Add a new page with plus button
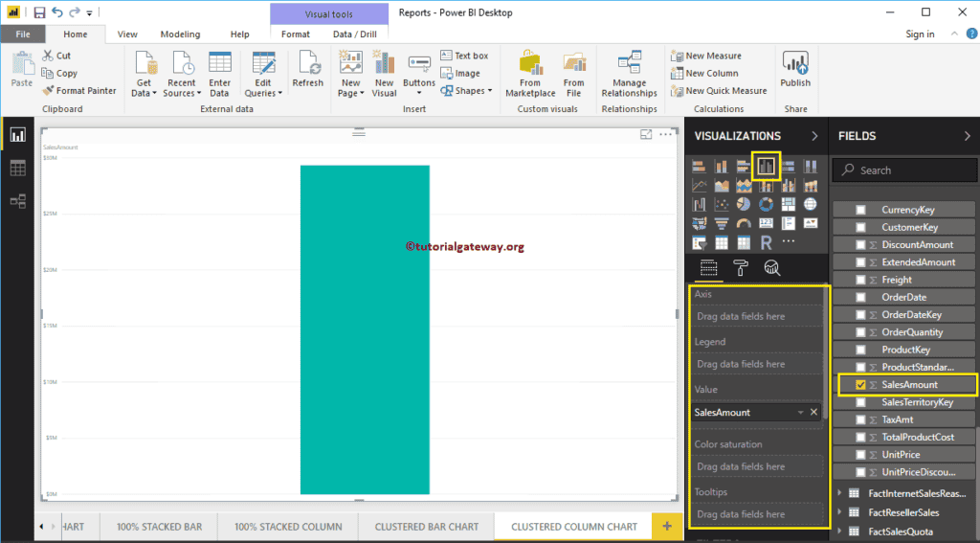This screenshot has height=543, width=980. (x=667, y=527)
